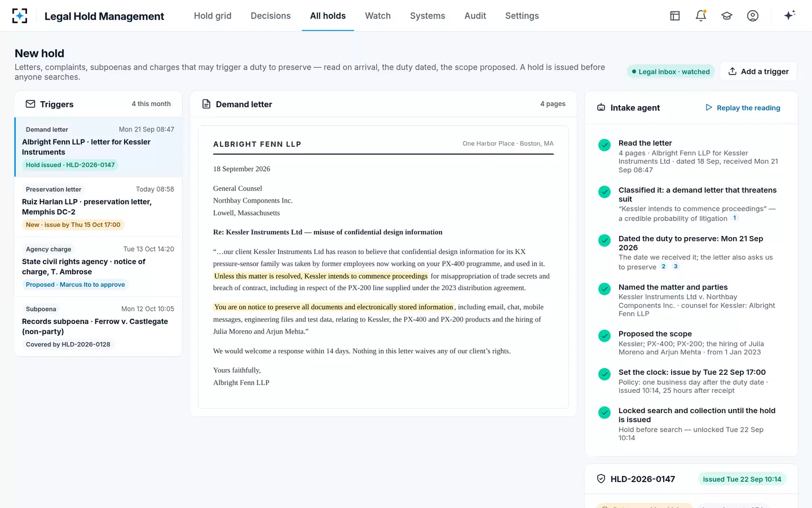This screenshot has height=508, width=812.
Task: Click the Legal Hold Management logo icon
Action: pyautogui.click(x=20, y=16)
